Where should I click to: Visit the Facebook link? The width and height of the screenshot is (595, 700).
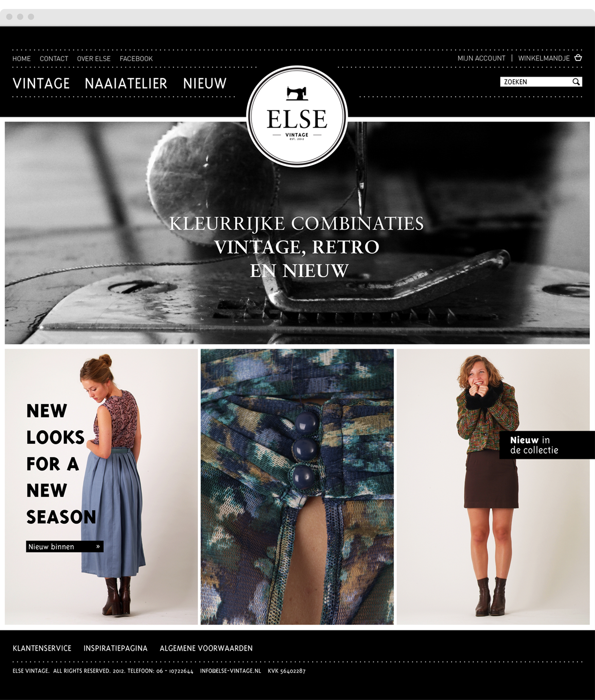136,59
